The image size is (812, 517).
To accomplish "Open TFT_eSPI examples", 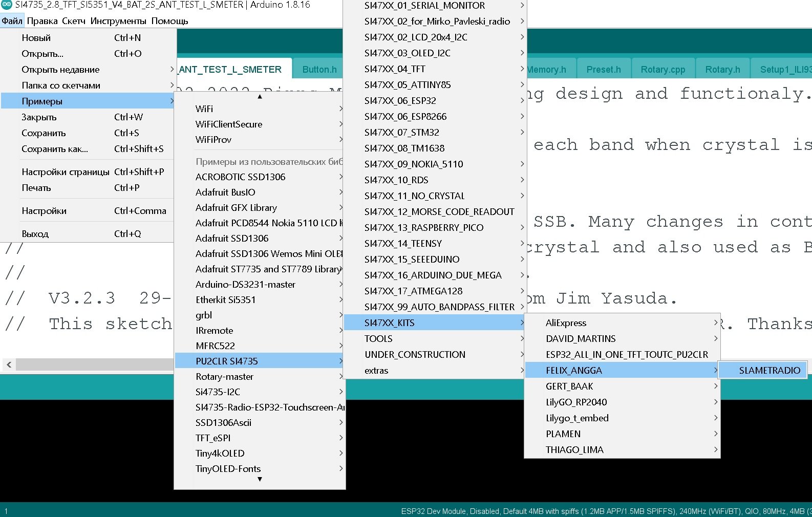I will point(260,438).
